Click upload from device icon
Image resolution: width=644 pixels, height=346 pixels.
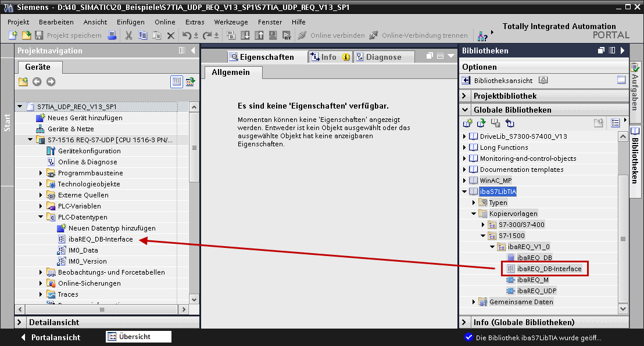pos(259,35)
